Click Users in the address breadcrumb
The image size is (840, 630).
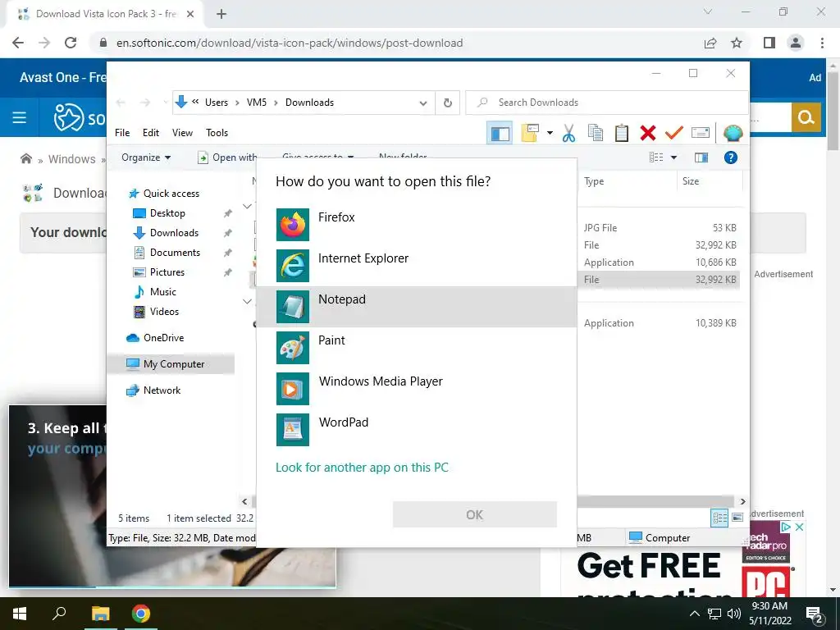217,103
